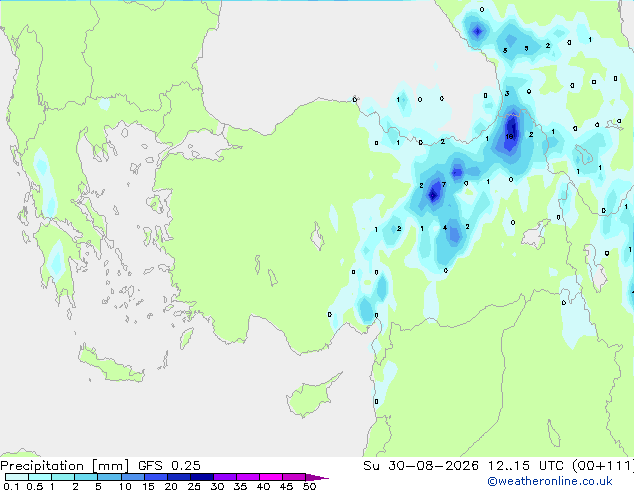The width and height of the screenshot is (634, 490).
Task: Click the over-50 arrow end of legend
Action: point(317,477)
